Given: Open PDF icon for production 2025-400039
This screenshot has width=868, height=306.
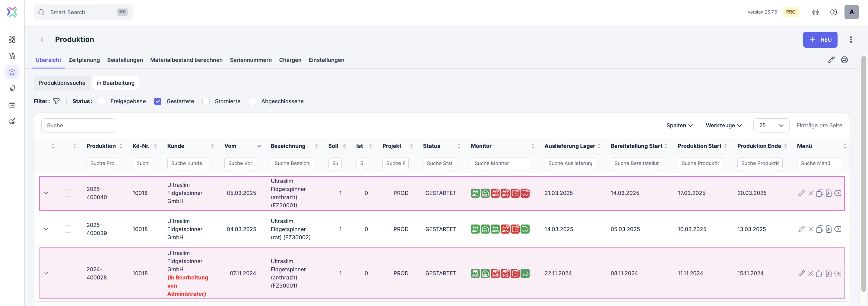Looking at the screenshot, I should point(828,229).
